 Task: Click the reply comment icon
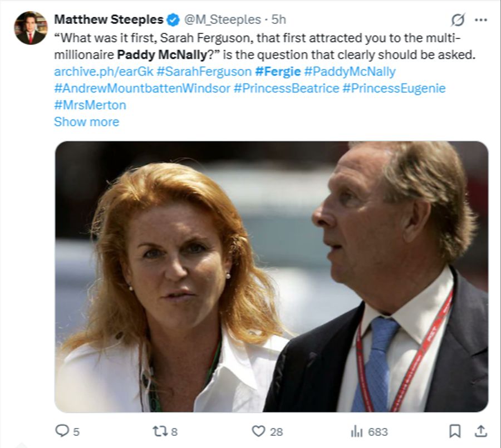pyautogui.click(x=62, y=430)
